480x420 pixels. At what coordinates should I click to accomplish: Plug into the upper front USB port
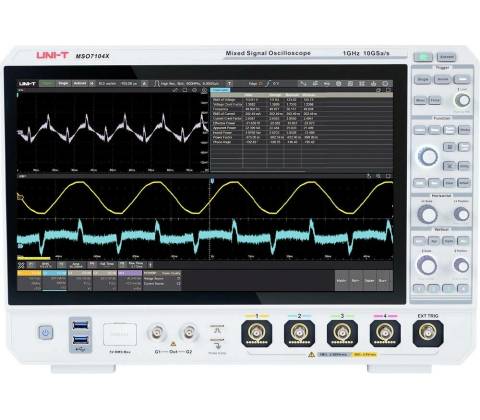click(x=80, y=325)
